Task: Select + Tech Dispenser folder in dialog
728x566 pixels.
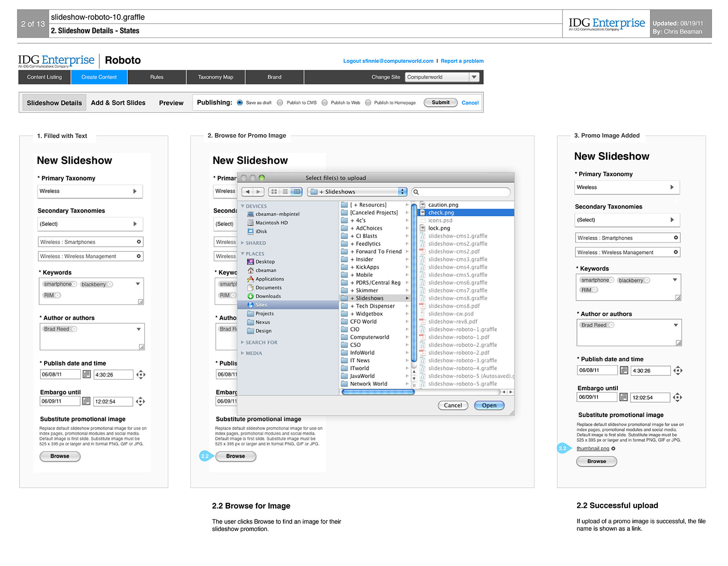Action: [375, 306]
